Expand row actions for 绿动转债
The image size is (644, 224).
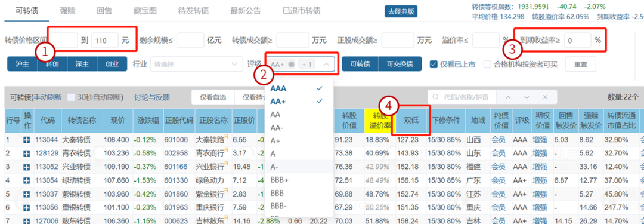click(27, 180)
